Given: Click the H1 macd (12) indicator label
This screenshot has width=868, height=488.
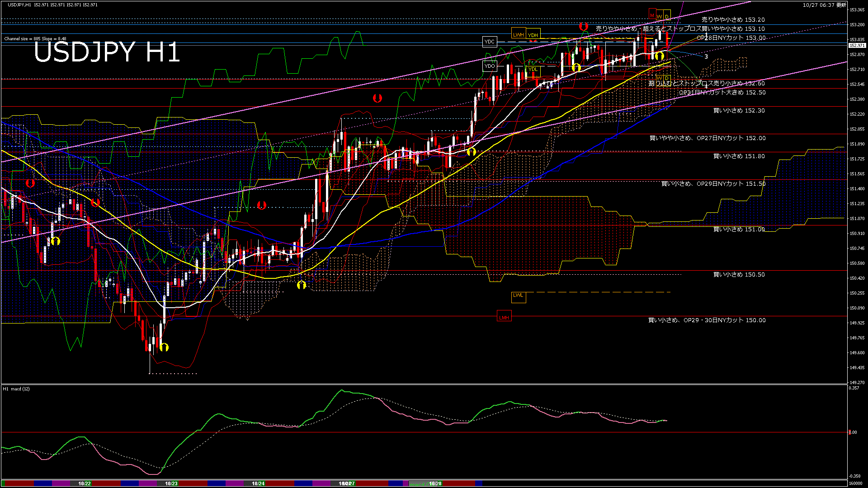Looking at the screenshot, I should 16,389.
